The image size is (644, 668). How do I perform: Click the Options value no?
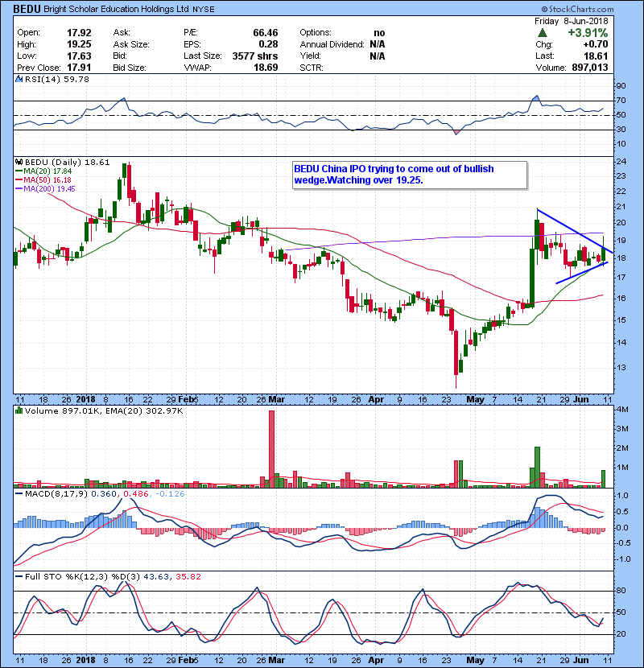379,33
